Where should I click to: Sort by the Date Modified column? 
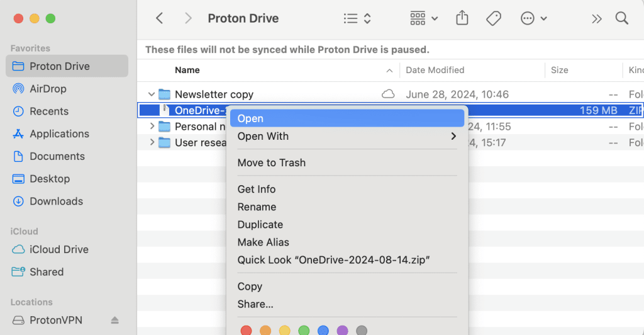435,71
